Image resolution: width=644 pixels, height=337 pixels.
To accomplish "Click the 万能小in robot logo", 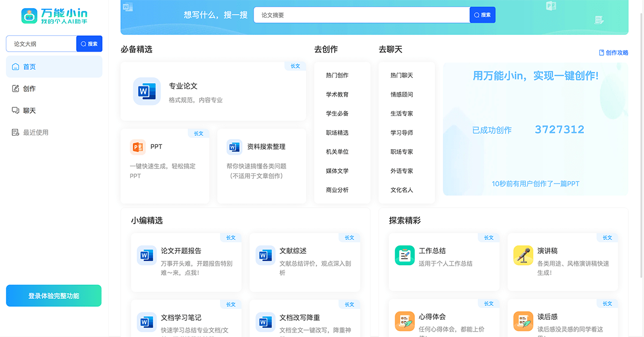I will 30,16.
